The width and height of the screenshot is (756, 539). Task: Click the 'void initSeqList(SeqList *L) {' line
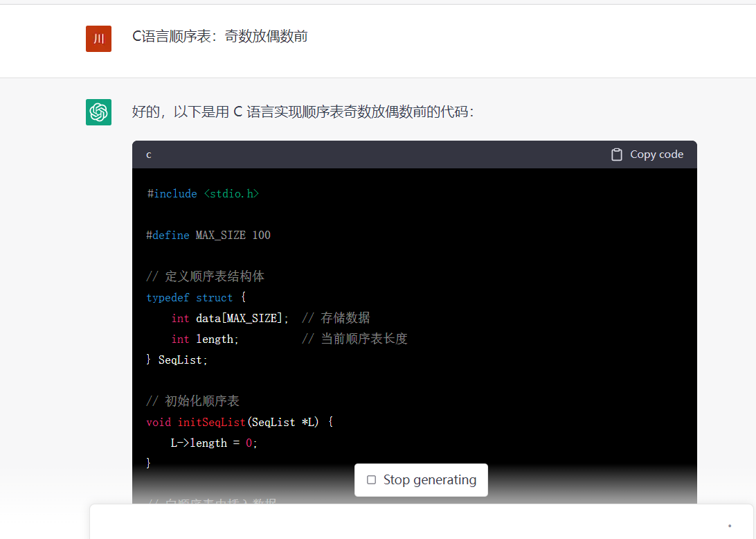(x=240, y=422)
